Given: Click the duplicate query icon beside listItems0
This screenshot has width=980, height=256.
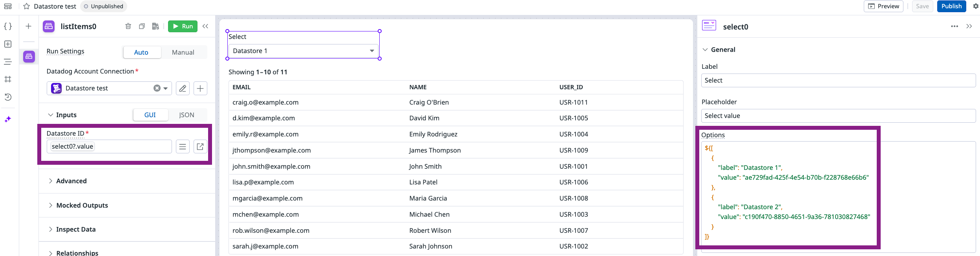Looking at the screenshot, I should [142, 26].
